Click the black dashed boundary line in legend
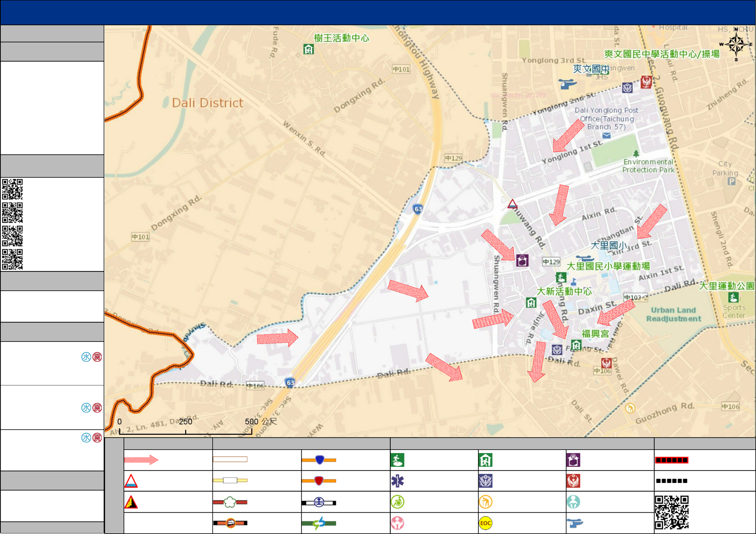This screenshot has width=756, height=534. (671, 481)
